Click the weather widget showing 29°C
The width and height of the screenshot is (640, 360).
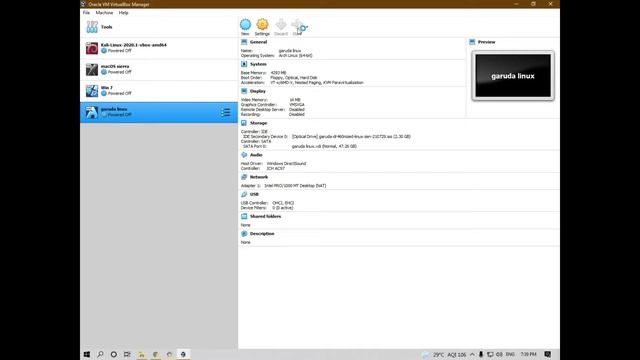[x=444, y=354]
